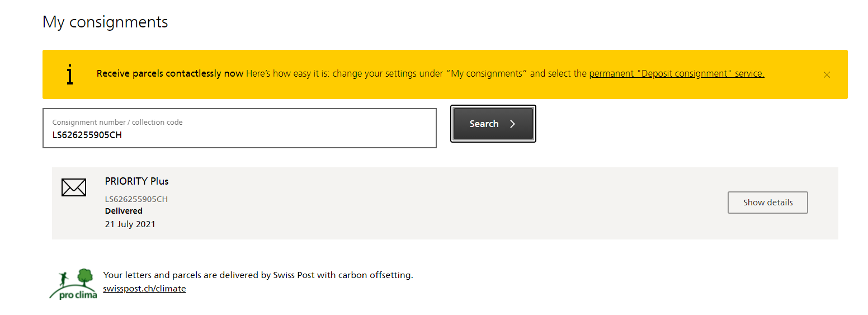Click the envelope icon for PRIORITY Plus
868x315 pixels.
(x=74, y=187)
